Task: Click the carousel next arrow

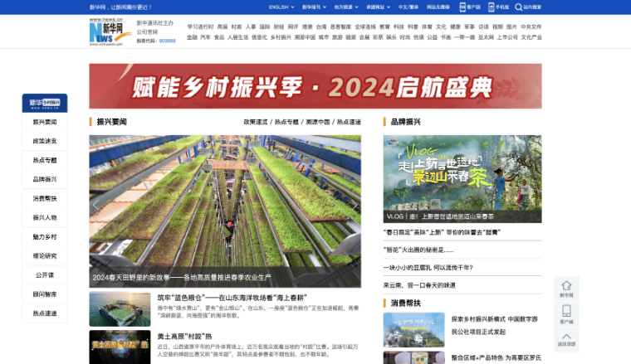Action: (x=355, y=206)
